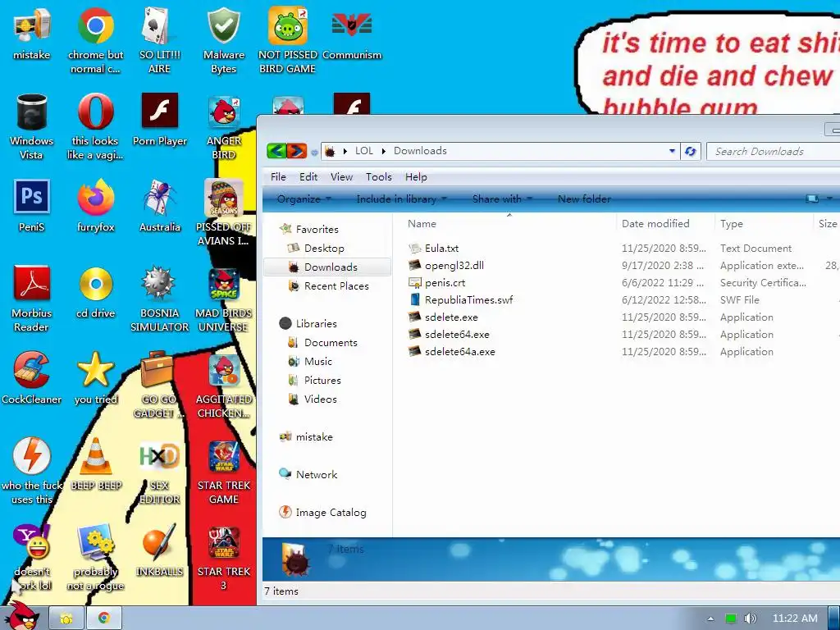Click the orange Forward arrow in Explorer
This screenshot has width=840, height=630.
297,151
